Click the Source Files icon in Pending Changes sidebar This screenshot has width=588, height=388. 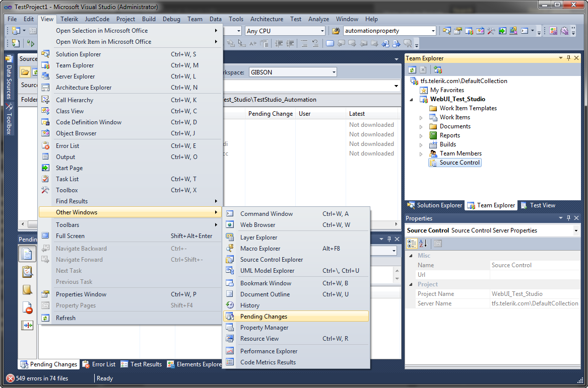point(27,254)
